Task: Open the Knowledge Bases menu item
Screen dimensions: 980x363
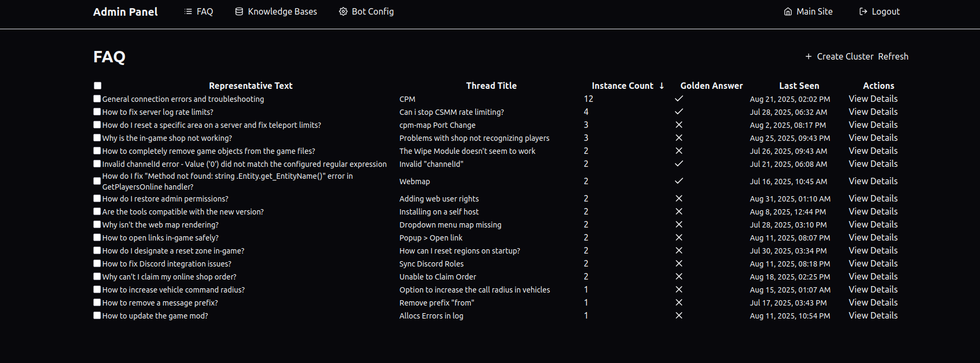Action: point(282,11)
